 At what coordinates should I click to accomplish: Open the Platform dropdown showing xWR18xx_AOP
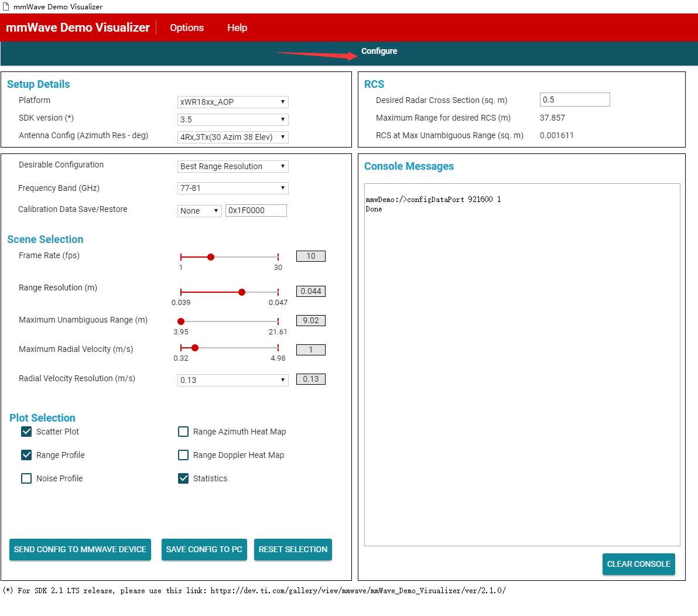(233, 102)
